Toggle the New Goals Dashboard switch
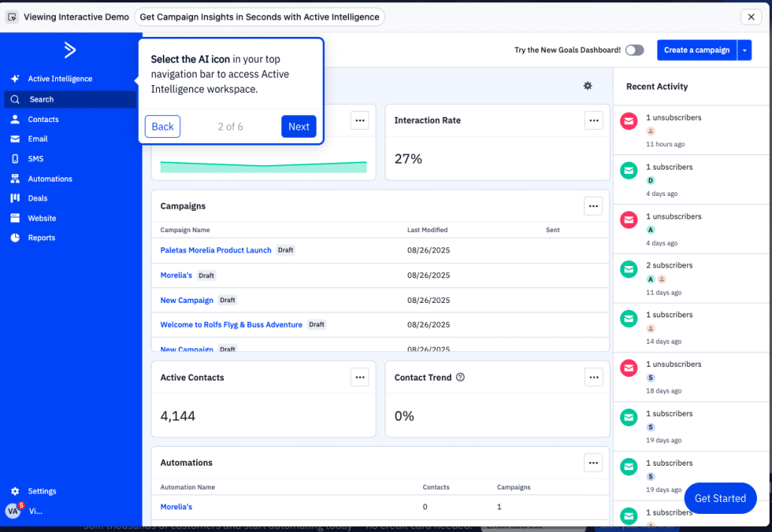 click(x=635, y=50)
